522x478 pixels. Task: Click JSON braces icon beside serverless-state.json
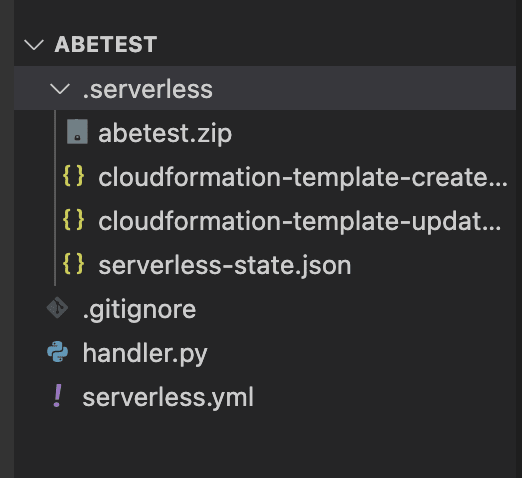(73, 264)
